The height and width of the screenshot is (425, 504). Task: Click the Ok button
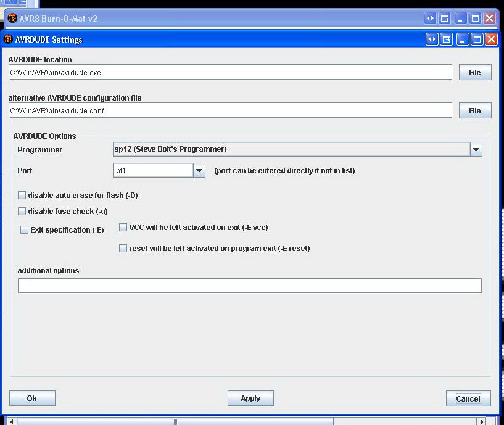pyautogui.click(x=32, y=398)
